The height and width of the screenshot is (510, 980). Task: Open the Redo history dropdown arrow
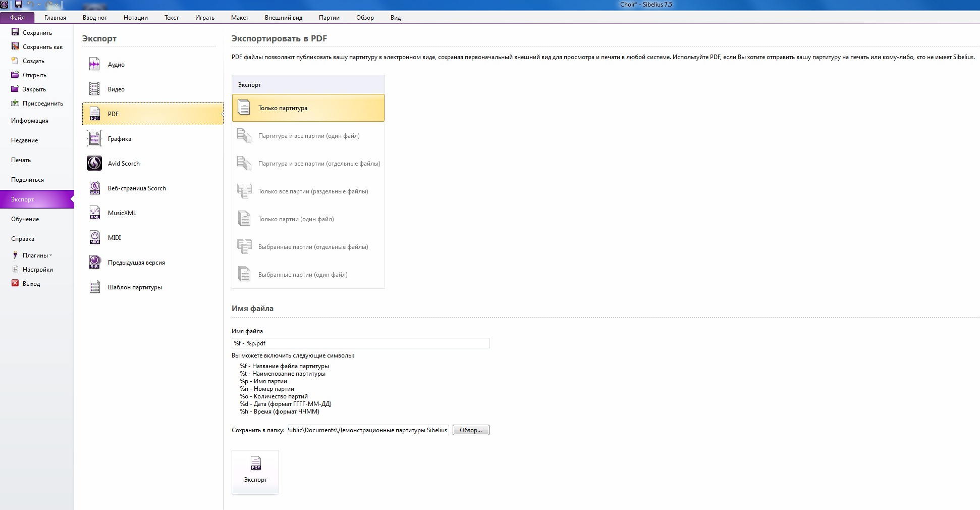pyautogui.click(x=57, y=5)
